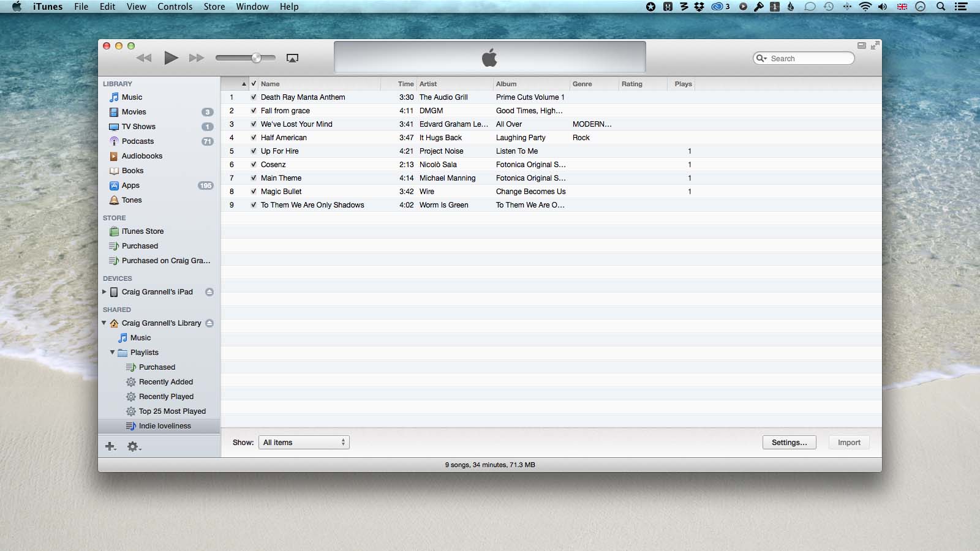Skip to the next track
The height and width of the screenshot is (551, 980).
(196, 58)
